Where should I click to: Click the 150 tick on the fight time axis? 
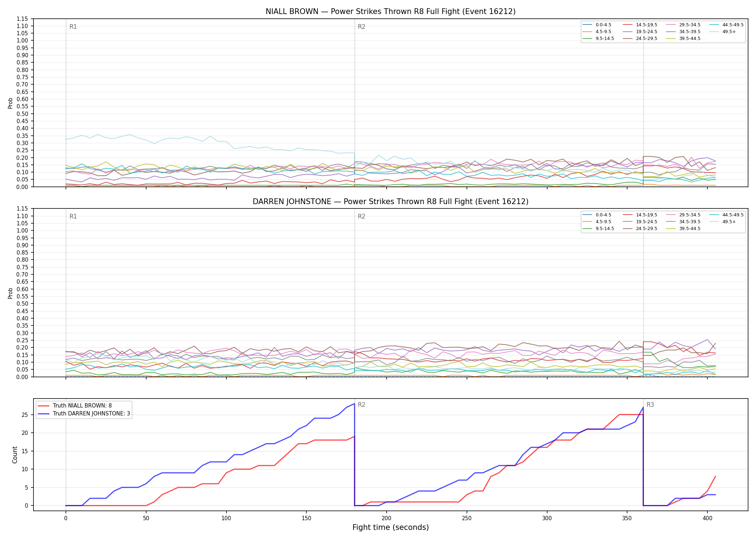pyautogui.click(x=306, y=518)
